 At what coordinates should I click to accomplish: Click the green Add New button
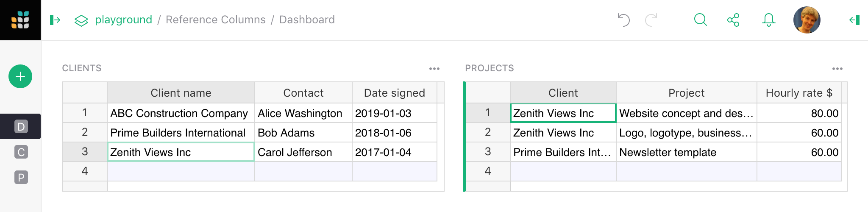click(20, 76)
